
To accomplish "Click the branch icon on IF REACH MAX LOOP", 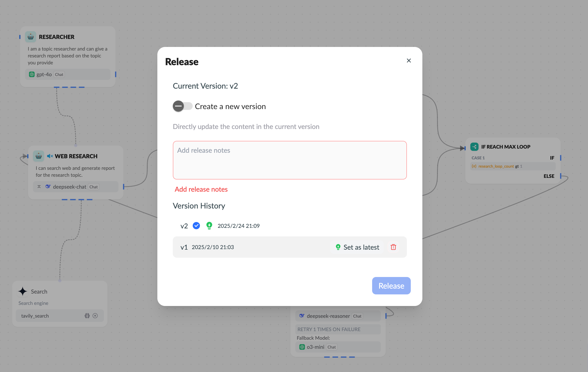I will click(x=474, y=147).
